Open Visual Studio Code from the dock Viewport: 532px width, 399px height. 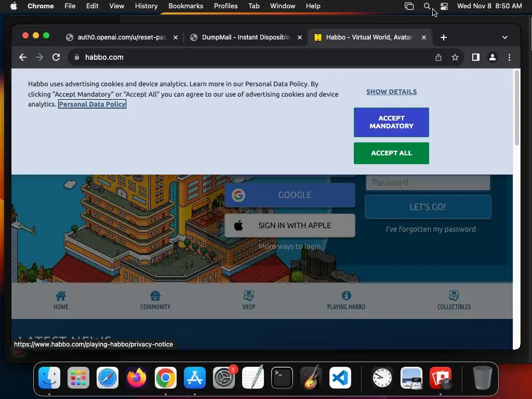340,378
